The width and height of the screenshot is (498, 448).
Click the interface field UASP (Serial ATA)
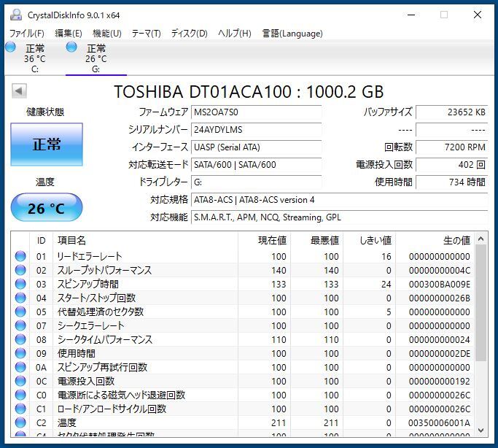(x=256, y=147)
